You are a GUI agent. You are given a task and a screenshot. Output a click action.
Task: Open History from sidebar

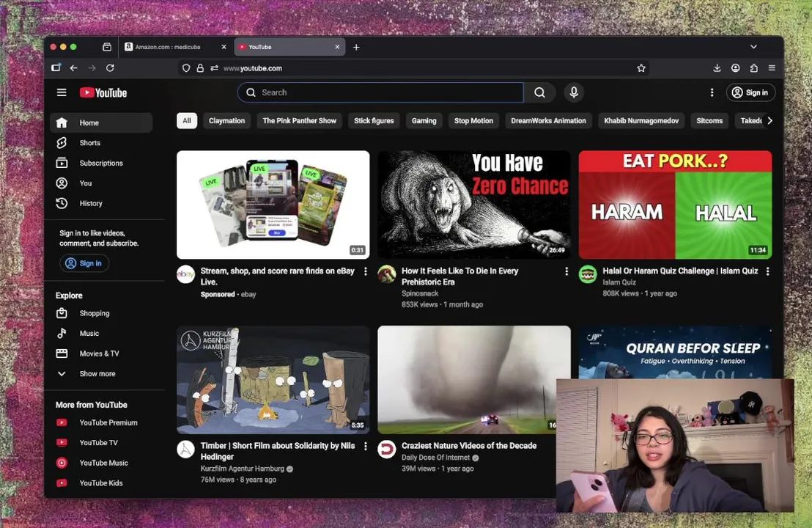point(101,203)
